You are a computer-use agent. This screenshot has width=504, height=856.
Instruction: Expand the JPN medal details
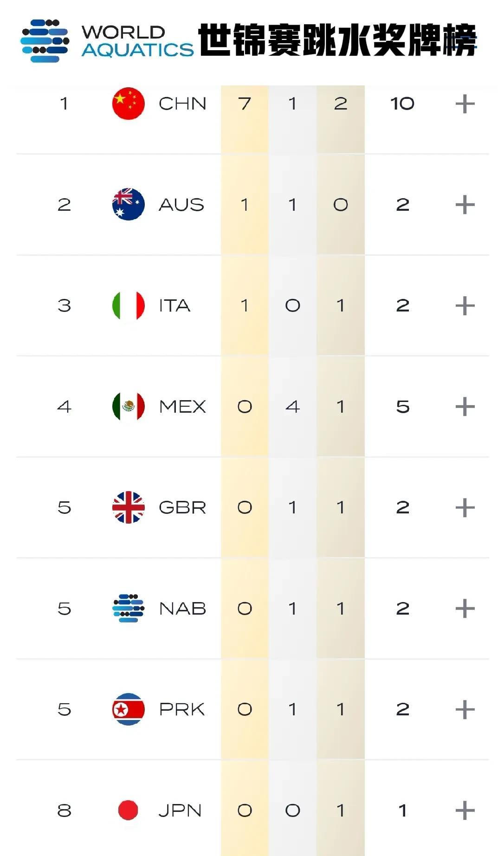coord(465,811)
